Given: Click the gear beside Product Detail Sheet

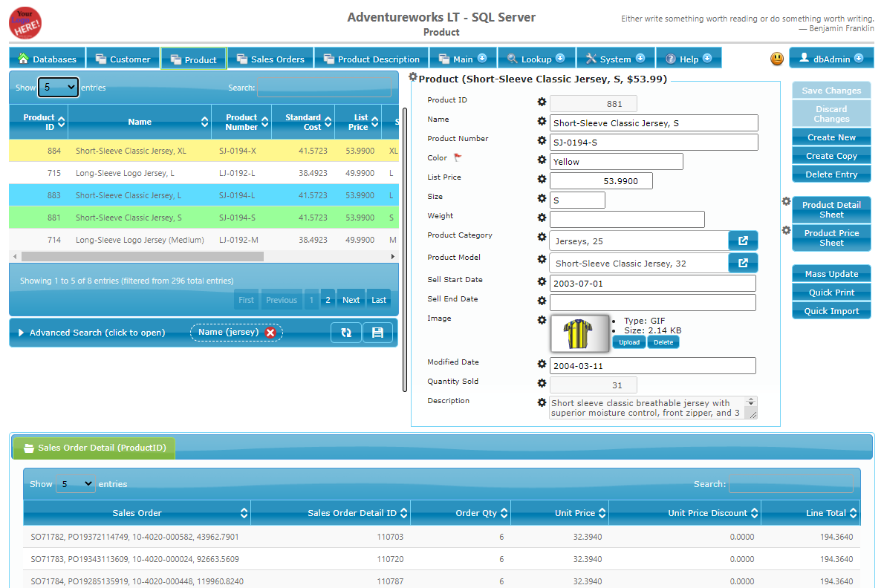Looking at the screenshot, I should point(786,200).
